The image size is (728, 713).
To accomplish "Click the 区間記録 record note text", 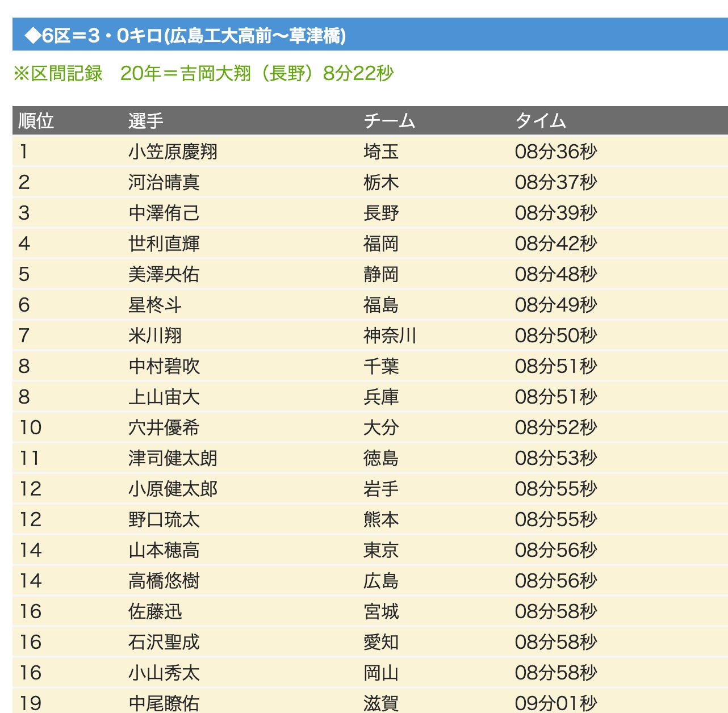I will (203, 73).
